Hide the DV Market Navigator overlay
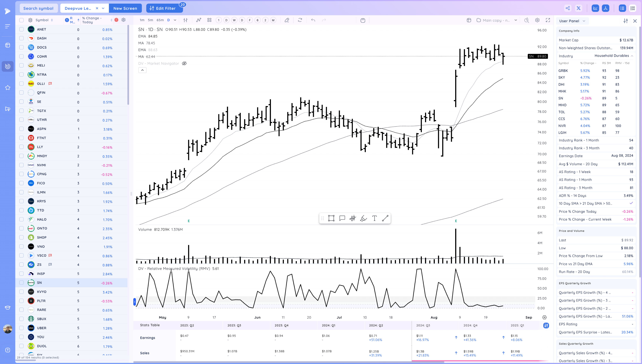 (x=184, y=63)
